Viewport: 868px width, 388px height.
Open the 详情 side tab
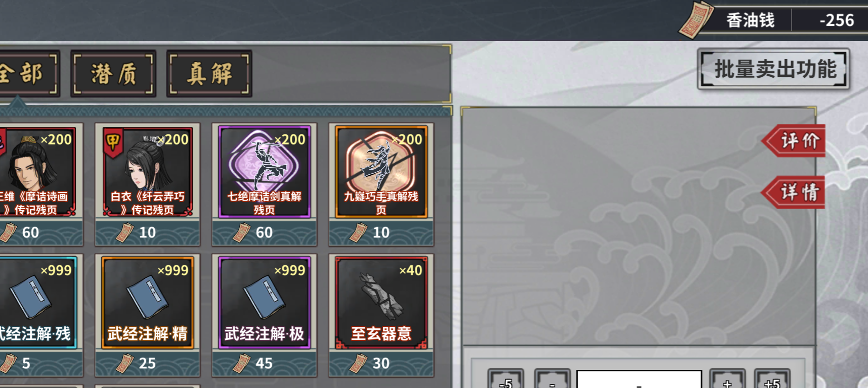(794, 192)
